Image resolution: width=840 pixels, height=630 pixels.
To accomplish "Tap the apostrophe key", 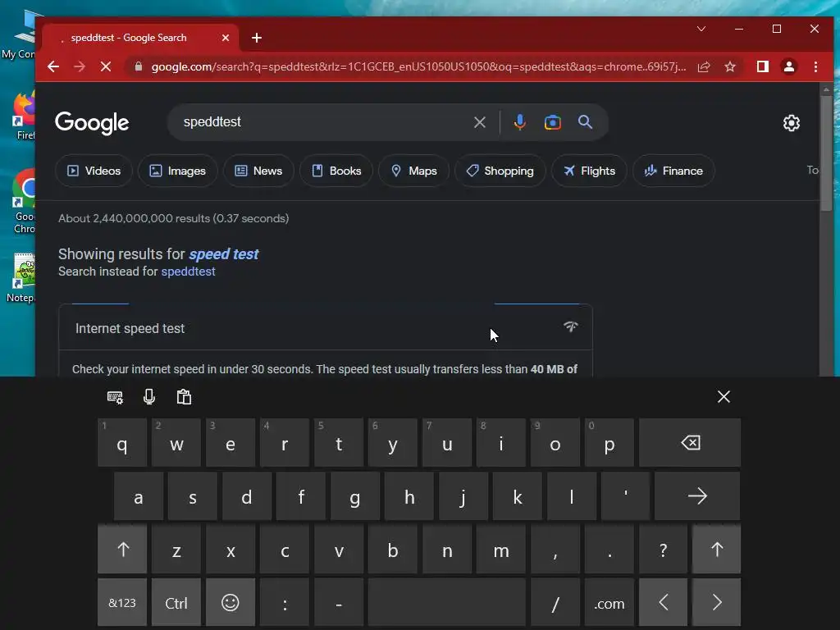I will [625, 496].
